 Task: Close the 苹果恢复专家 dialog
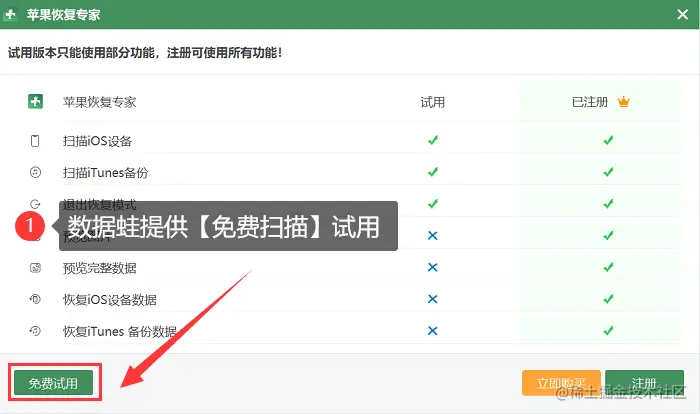(x=683, y=14)
